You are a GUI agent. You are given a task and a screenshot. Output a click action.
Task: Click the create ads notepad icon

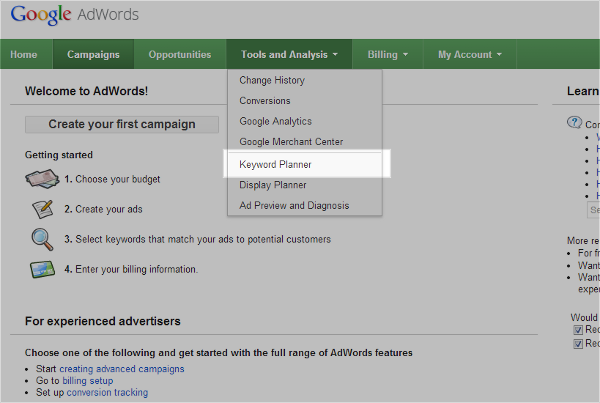point(42,209)
